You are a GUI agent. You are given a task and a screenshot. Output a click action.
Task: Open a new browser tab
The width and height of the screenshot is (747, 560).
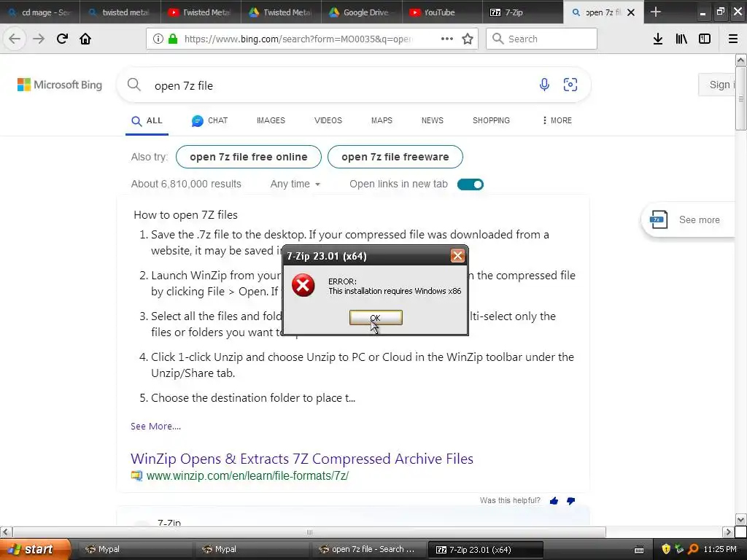[656, 12]
